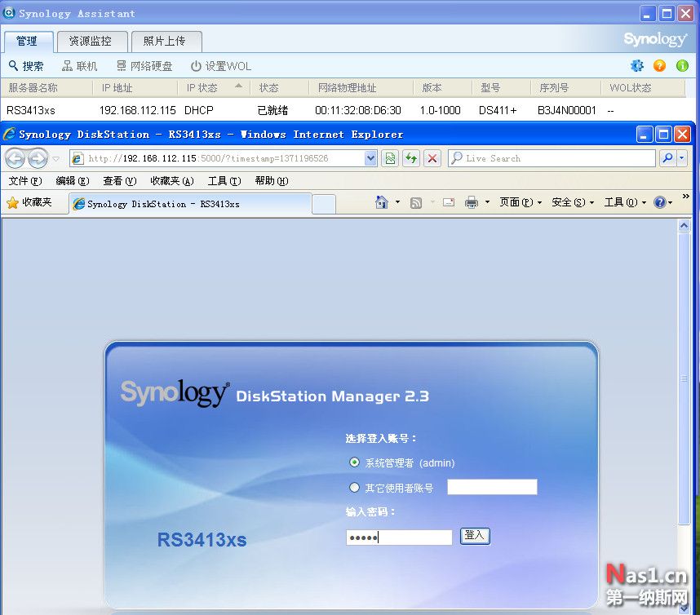Image resolution: width=700 pixels, height=615 pixels.
Task: Open the 文件(F) menu
Action: [25, 181]
